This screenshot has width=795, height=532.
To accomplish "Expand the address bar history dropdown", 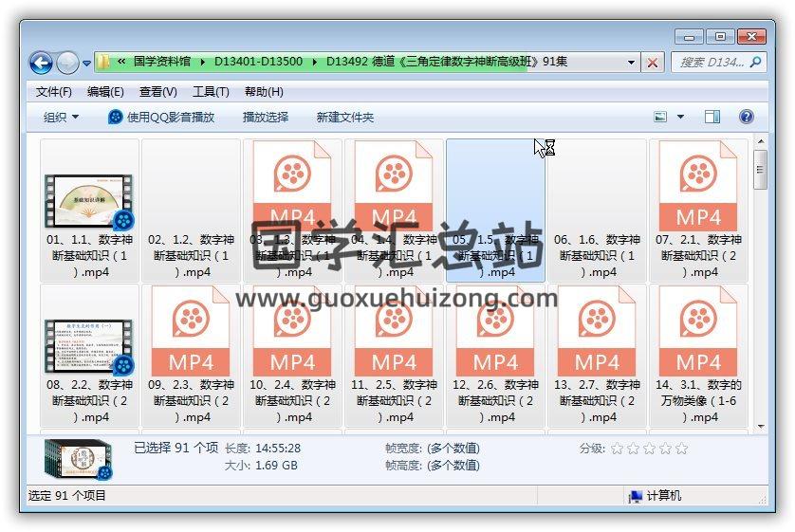I will coord(632,63).
